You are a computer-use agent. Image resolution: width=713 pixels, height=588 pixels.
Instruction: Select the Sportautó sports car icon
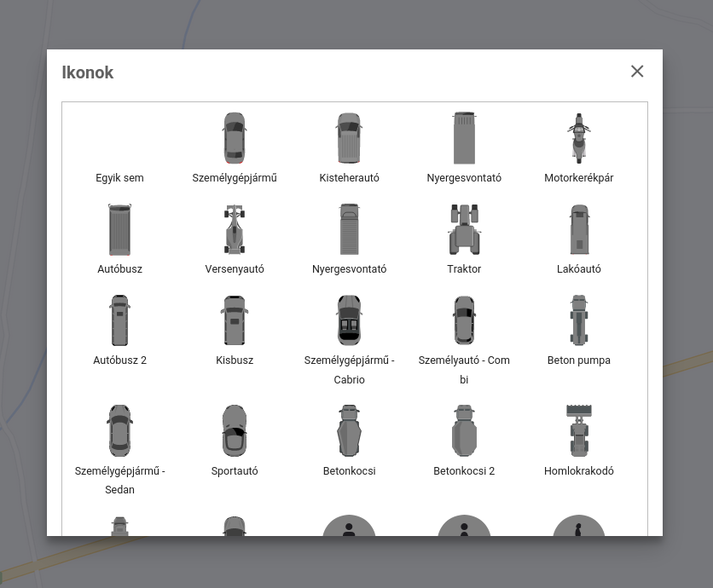coord(235,431)
